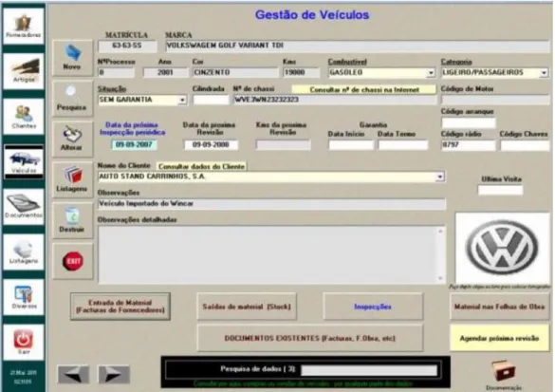The image size is (555, 392).
Task: Open the Fornecedores sidebar icon
Action: [x=24, y=26]
